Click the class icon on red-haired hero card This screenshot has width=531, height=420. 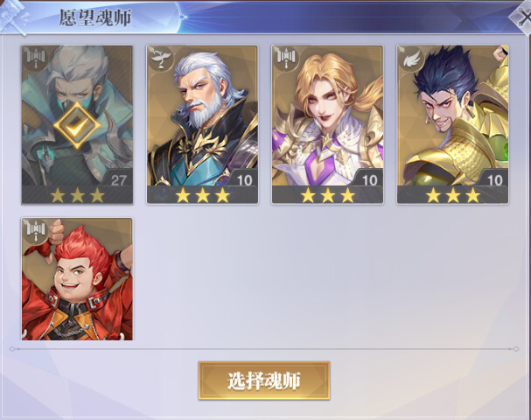(36, 231)
